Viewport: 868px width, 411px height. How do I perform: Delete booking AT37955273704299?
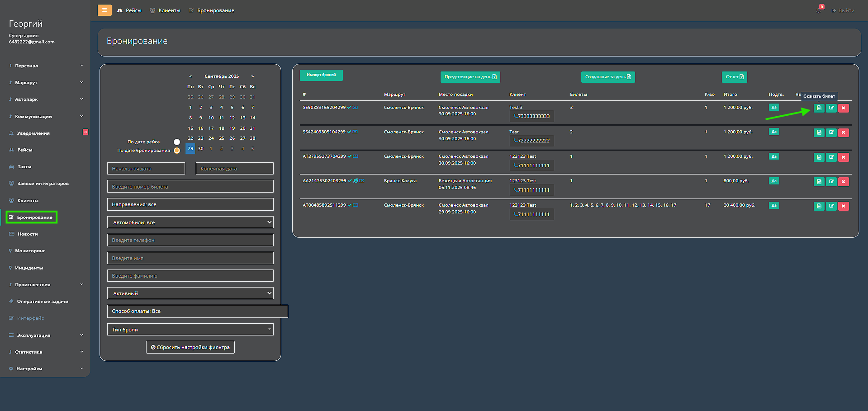(x=843, y=157)
